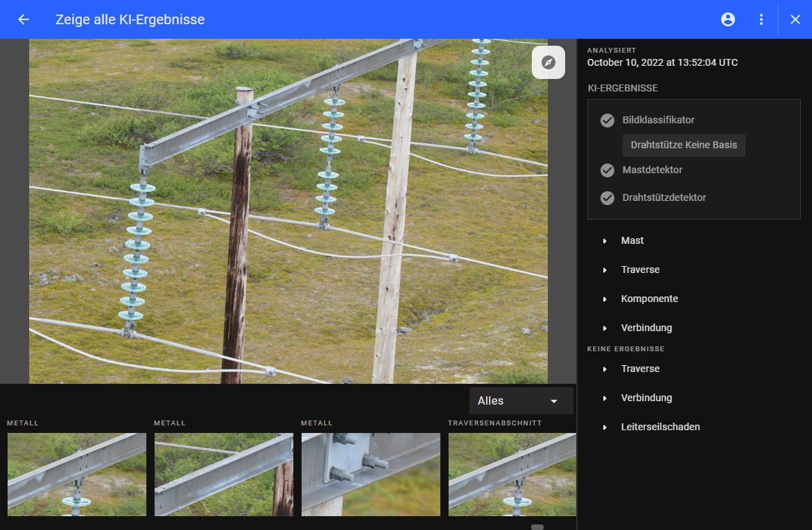Click the horizontal thumbnail scrollbar handle
812x530 pixels.
point(537,527)
